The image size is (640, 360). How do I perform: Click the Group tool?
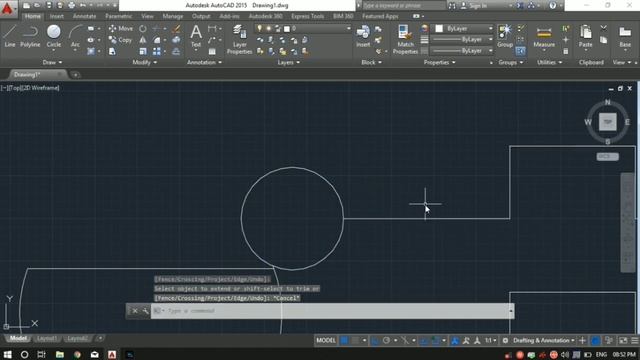[505, 36]
